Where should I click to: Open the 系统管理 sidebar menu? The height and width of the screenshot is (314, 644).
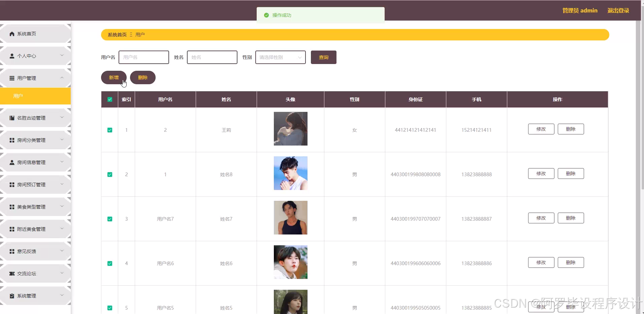coord(35,296)
